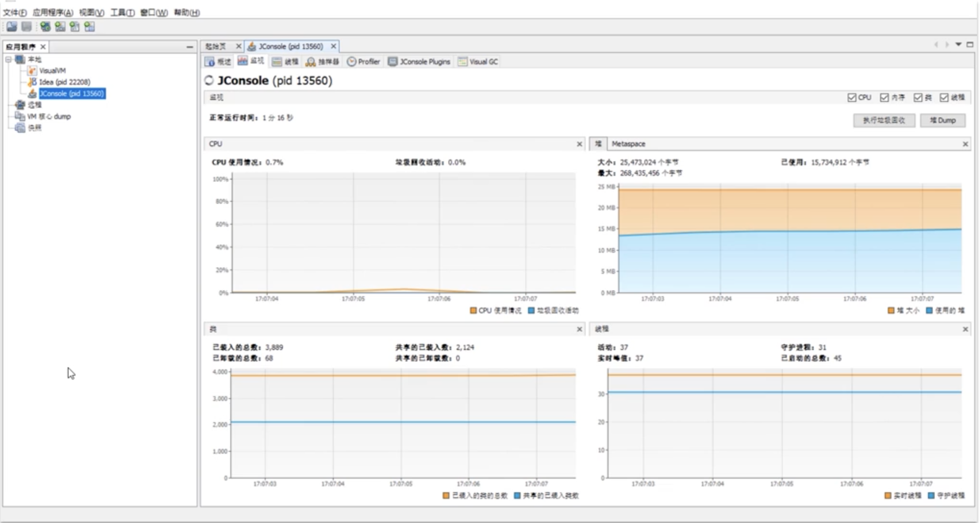Click the 线程 threads tab icon
The image size is (980, 523).
(277, 62)
